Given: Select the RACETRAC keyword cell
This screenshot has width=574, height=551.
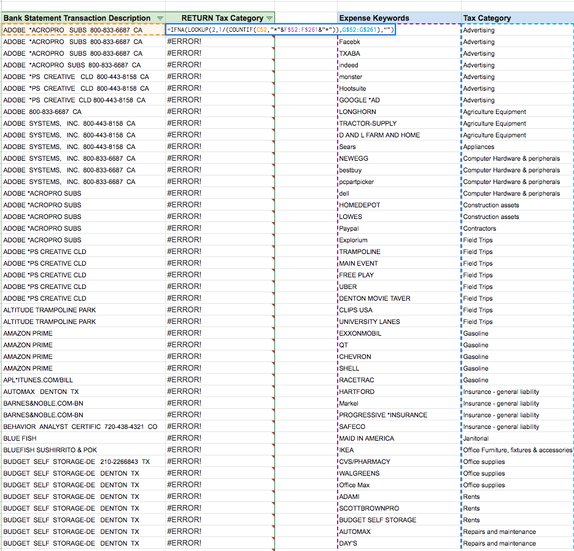Looking at the screenshot, I should (399, 380).
